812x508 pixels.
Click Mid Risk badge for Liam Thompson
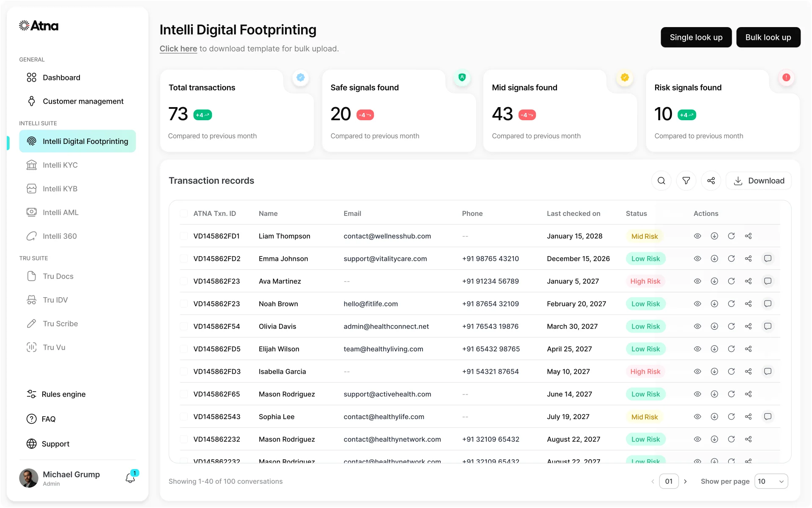click(645, 236)
